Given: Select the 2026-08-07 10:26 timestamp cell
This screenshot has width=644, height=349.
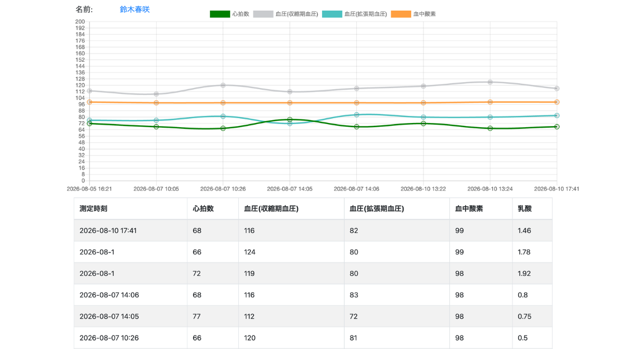Looking at the screenshot, I should [130, 338].
